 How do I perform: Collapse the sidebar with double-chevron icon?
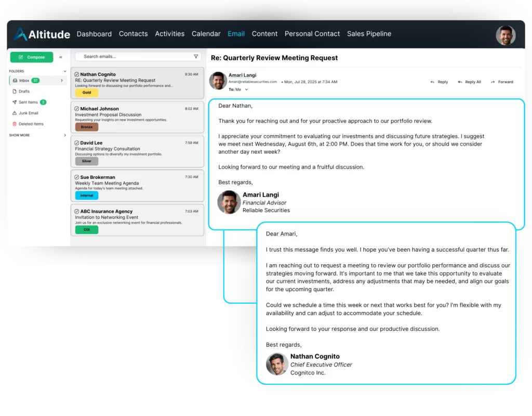[x=61, y=57]
